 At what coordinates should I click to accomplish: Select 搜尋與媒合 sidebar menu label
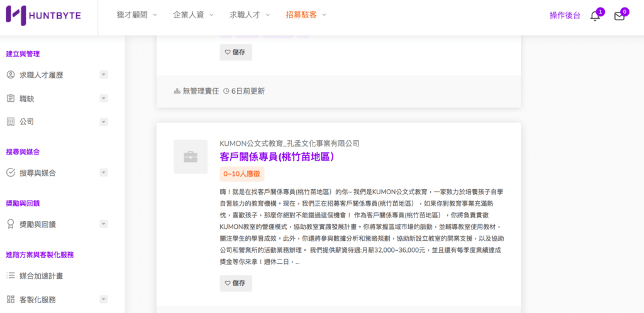click(38, 173)
